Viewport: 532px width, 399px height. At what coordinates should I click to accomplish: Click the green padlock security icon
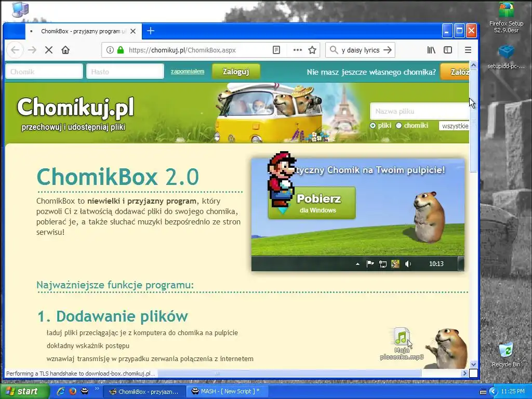click(121, 50)
